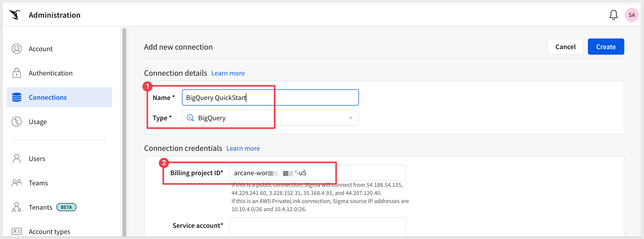Screen dimensions: 644x239
Task: Open Learn more beside Connection details
Action: click(x=228, y=73)
